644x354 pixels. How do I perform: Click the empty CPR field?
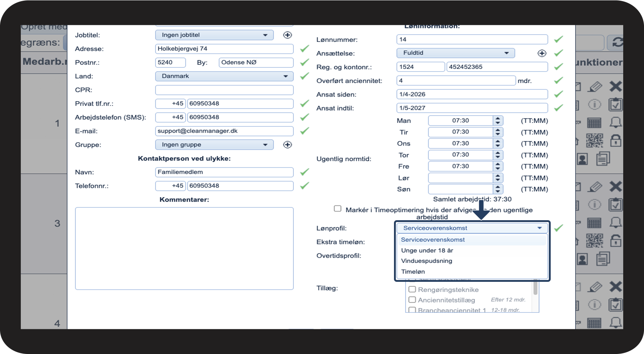pyautogui.click(x=225, y=90)
